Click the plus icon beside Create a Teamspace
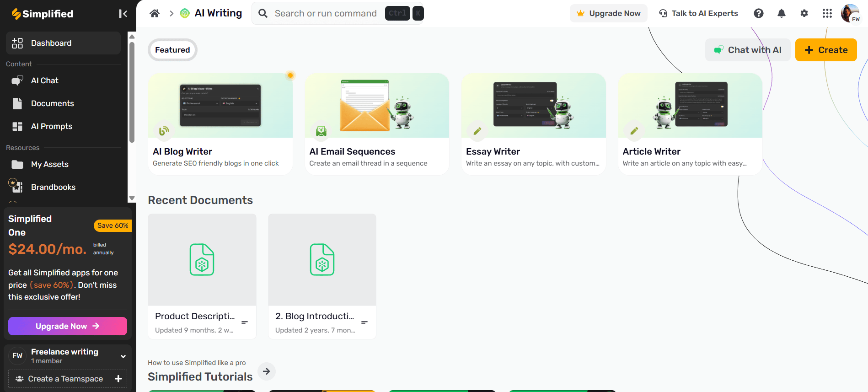The image size is (868, 392). point(118,379)
